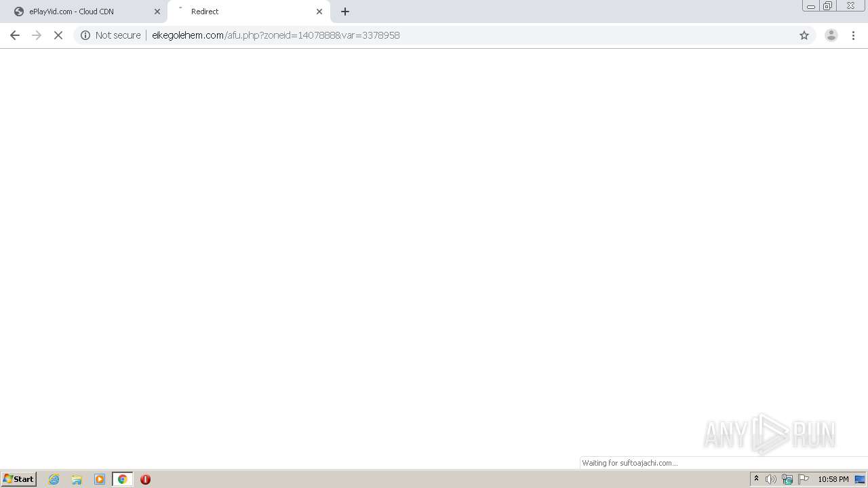The width and height of the screenshot is (868, 488).
Task: Click the forward navigation arrow
Action: pyautogui.click(x=37, y=35)
